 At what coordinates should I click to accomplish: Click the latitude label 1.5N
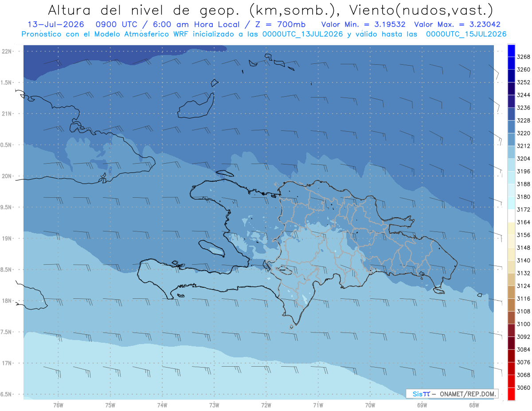(x=7, y=82)
